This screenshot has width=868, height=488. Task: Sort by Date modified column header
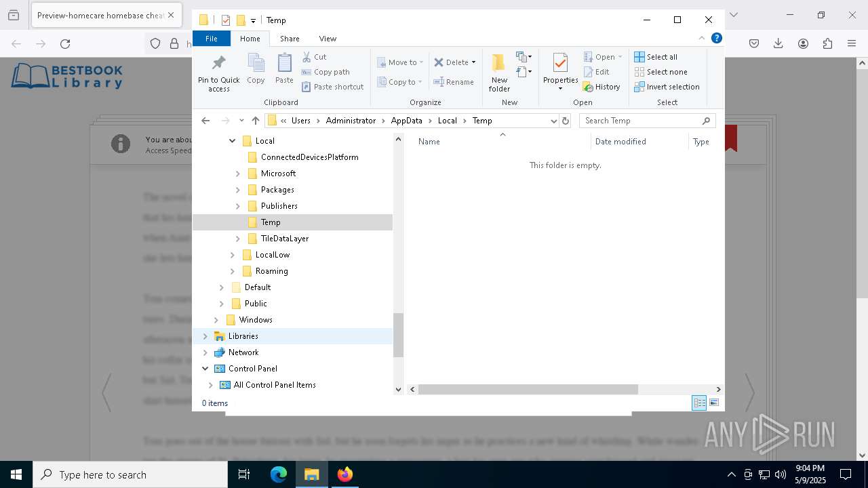point(639,142)
